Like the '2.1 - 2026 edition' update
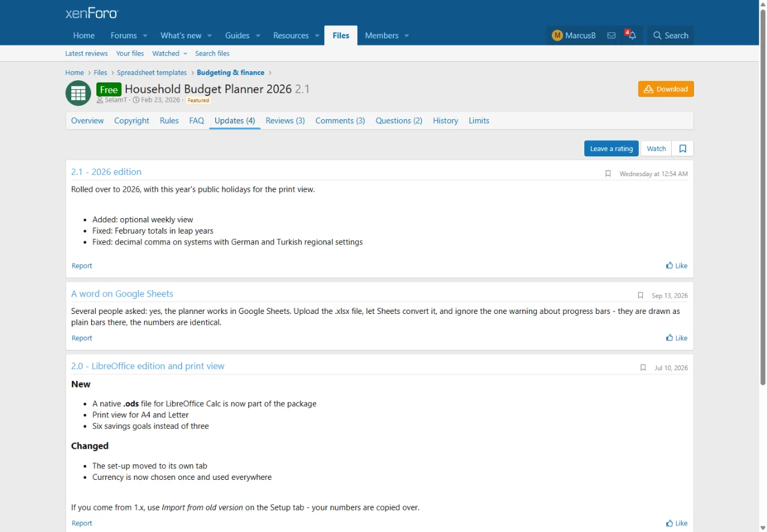This screenshot has width=767, height=532. [677, 265]
